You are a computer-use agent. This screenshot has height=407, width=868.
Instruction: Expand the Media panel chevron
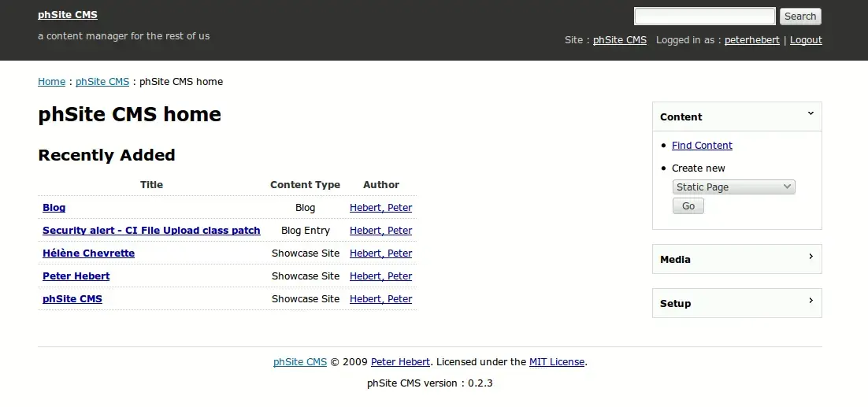(811, 257)
